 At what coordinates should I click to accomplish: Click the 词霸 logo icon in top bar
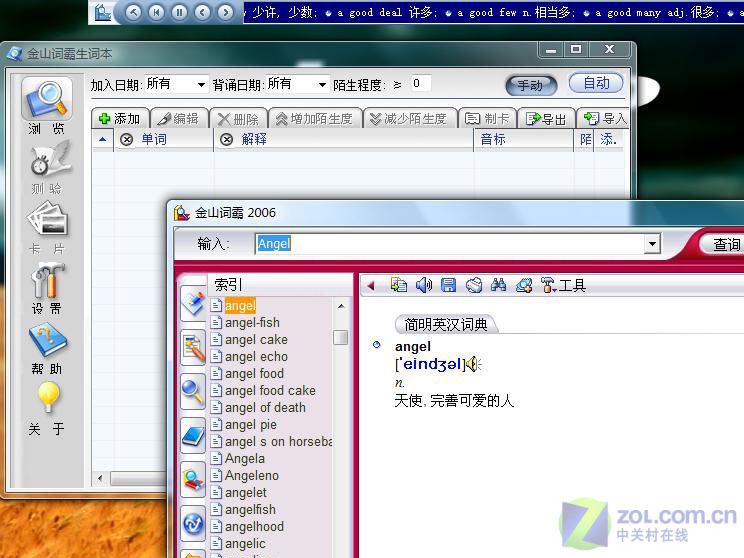(x=102, y=12)
